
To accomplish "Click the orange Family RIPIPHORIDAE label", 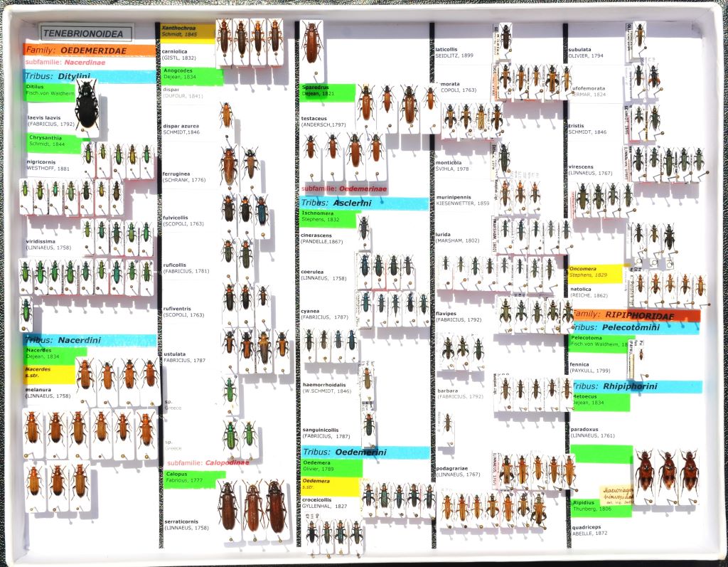I will tap(635, 314).
